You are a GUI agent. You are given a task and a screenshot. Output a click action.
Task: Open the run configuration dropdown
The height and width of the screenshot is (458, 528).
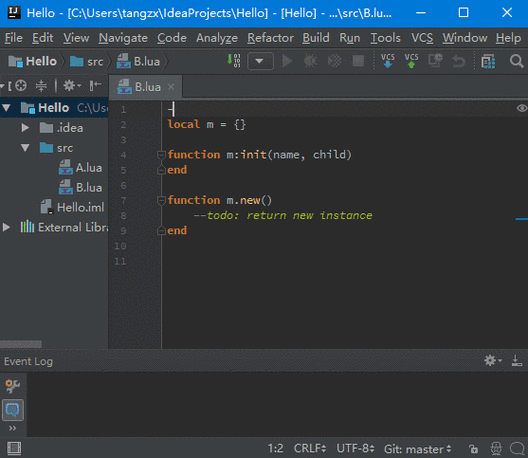tap(260, 61)
